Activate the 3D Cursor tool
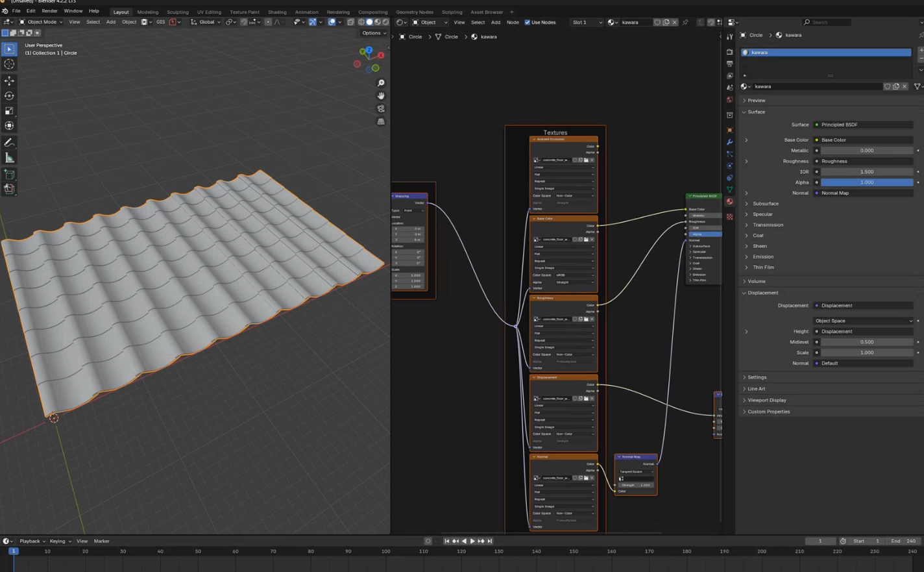Viewport: 924px width, 572px height. click(9, 64)
